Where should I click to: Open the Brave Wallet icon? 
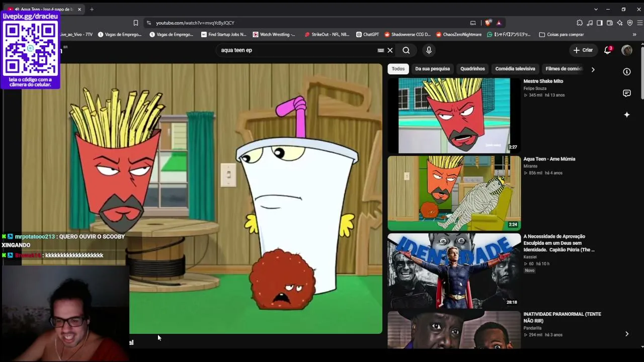pos(610,23)
